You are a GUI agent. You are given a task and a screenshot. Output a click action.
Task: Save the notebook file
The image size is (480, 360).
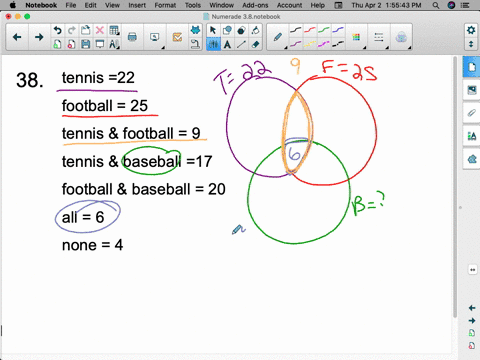[86, 44]
